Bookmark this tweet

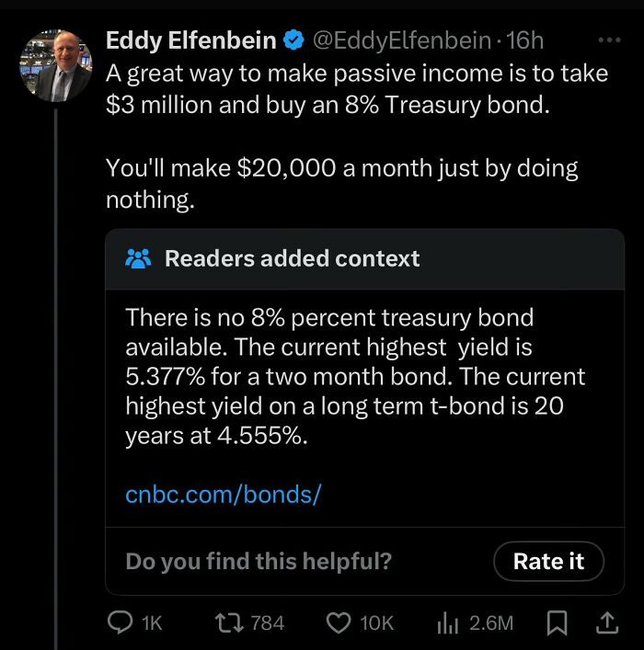(557, 622)
